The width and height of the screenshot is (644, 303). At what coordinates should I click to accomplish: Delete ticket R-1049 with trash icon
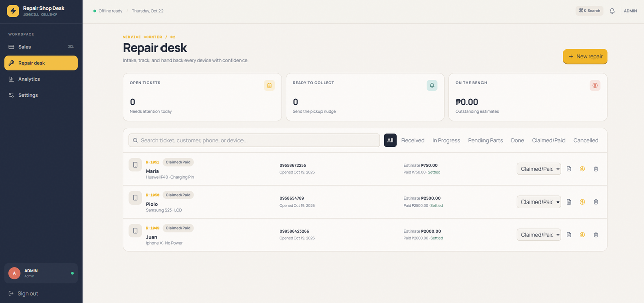tap(596, 235)
